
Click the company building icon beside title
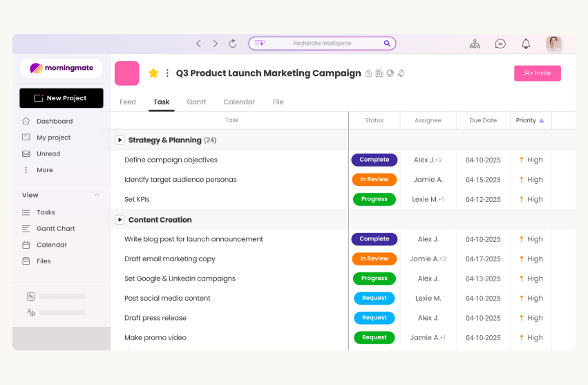pos(379,73)
